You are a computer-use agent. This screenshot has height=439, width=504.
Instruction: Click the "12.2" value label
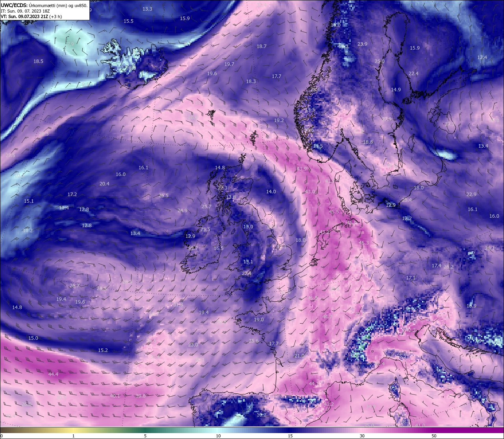click(x=407, y=218)
